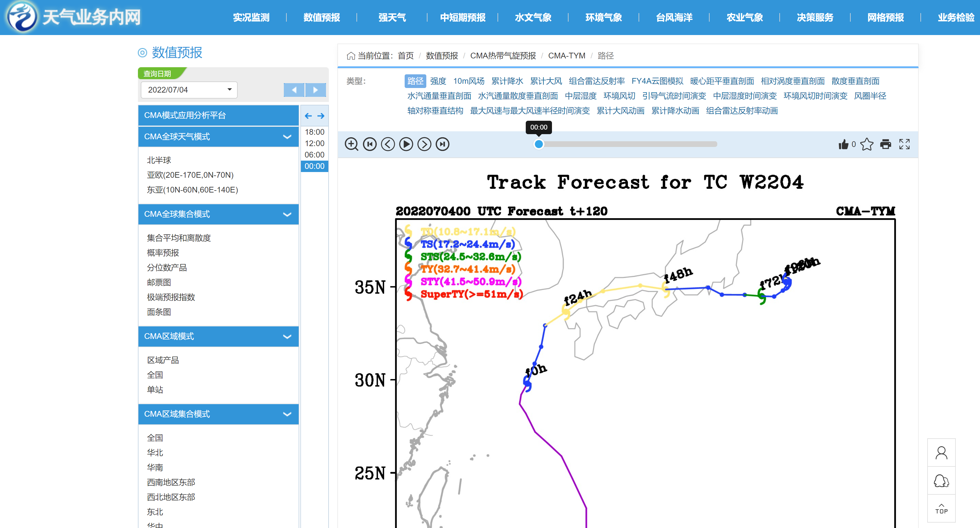Image resolution: width=980 pixels, height=528 pixels.
Task: Print the track forecast chart
Action: coord(886,144)
